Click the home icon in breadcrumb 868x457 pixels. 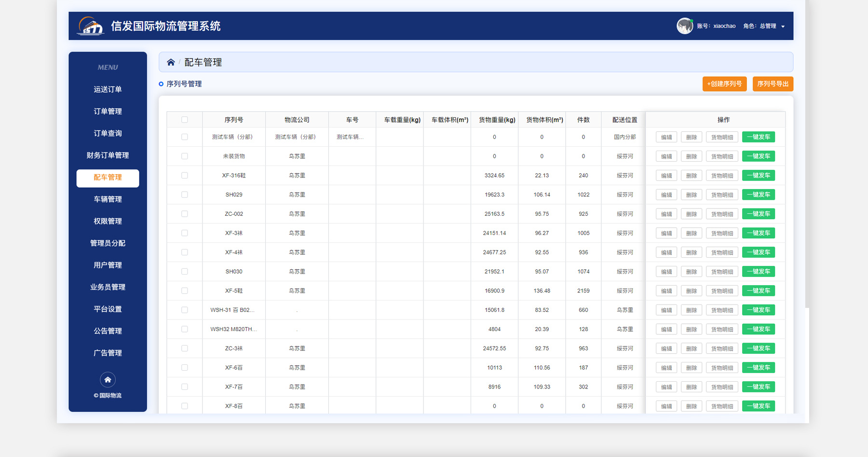click(171, 62)
